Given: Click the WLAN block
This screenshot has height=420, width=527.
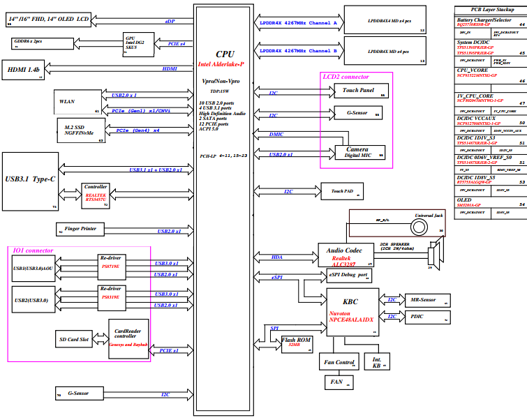Looking at the screenshot, I should [77, 102].
